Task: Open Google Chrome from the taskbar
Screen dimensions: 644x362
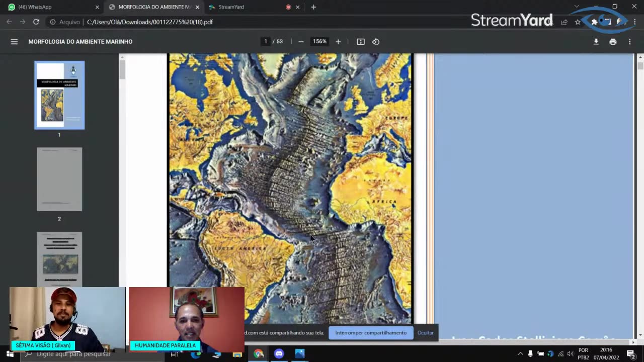Action: 259,354
